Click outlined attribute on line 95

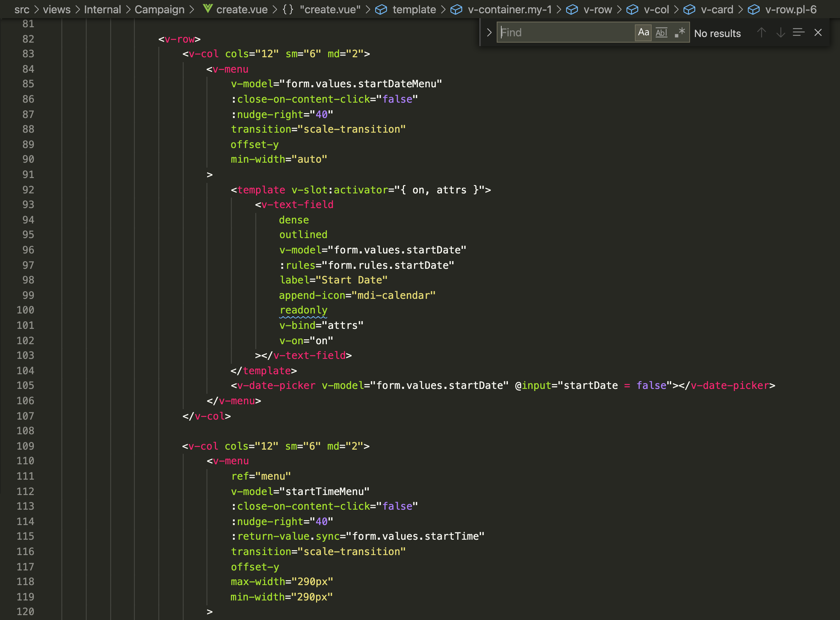[x=303, y=235]
